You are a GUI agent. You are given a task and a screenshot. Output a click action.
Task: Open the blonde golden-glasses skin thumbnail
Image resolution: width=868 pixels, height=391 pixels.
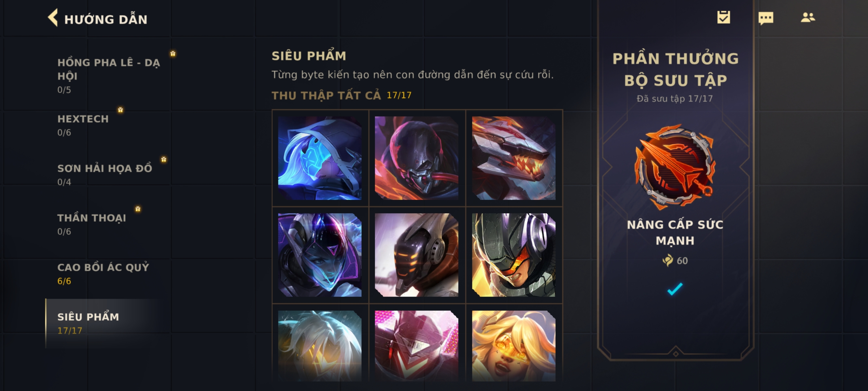(514, 346)
